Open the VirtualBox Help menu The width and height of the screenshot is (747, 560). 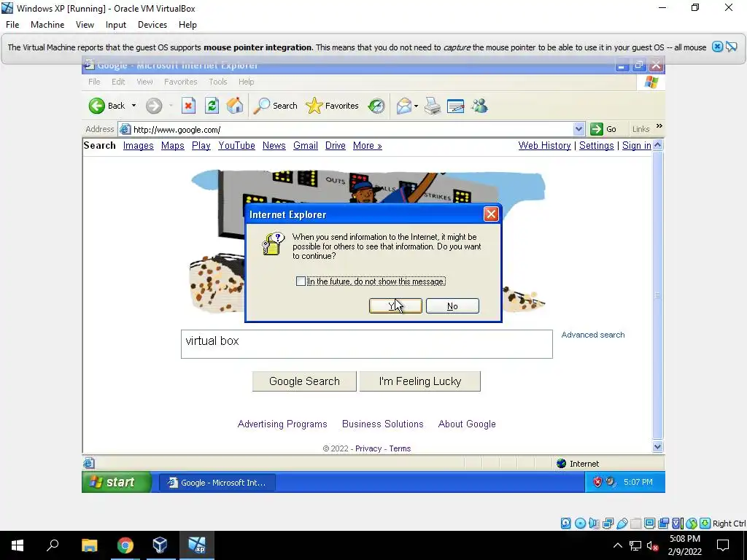(x=187, y=25)
